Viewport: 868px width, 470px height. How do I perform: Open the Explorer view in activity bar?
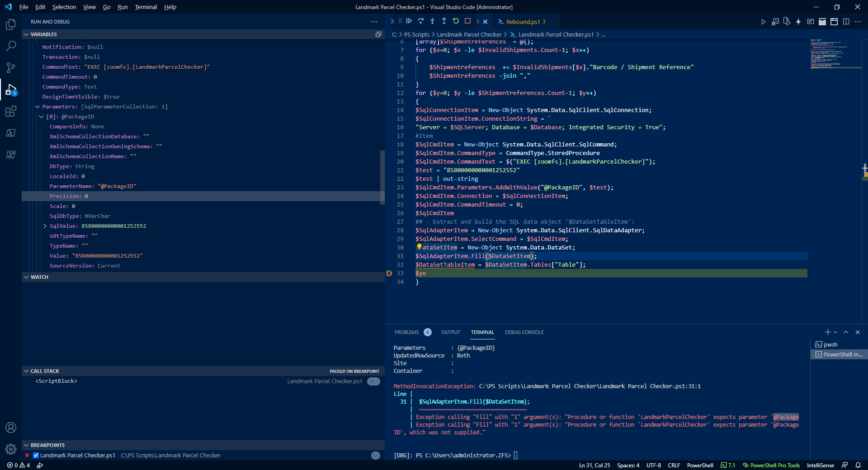(11, 24)
